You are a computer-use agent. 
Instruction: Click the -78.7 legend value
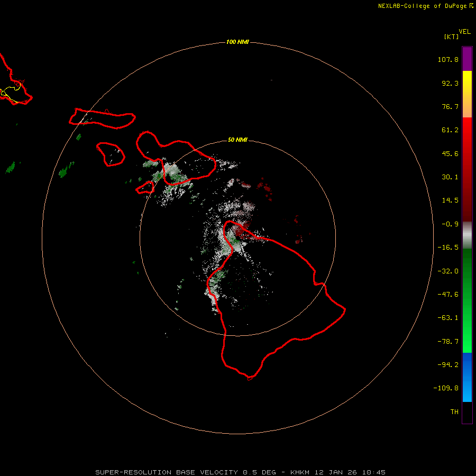(448, 342)
